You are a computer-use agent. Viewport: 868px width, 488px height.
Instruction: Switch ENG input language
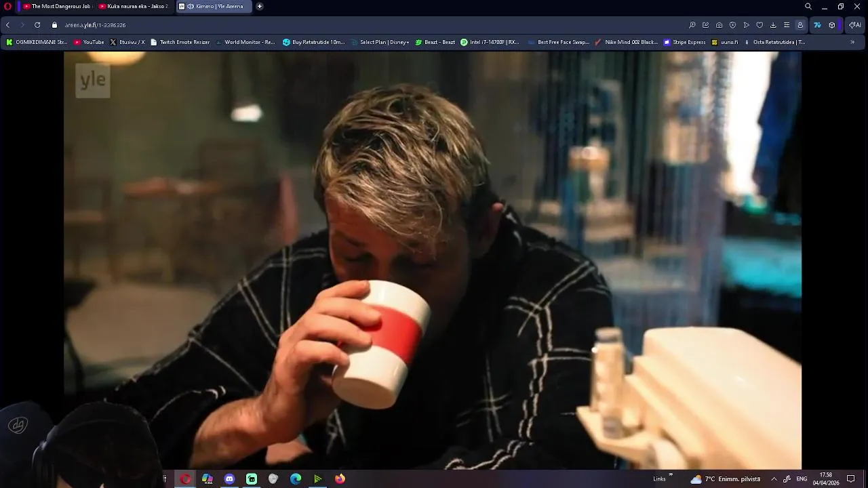802,479
